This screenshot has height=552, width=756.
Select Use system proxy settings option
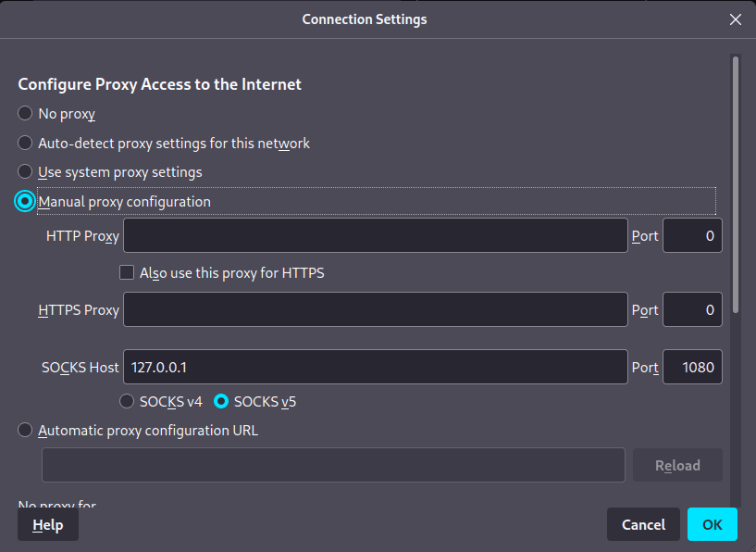(x=25, y=171)
